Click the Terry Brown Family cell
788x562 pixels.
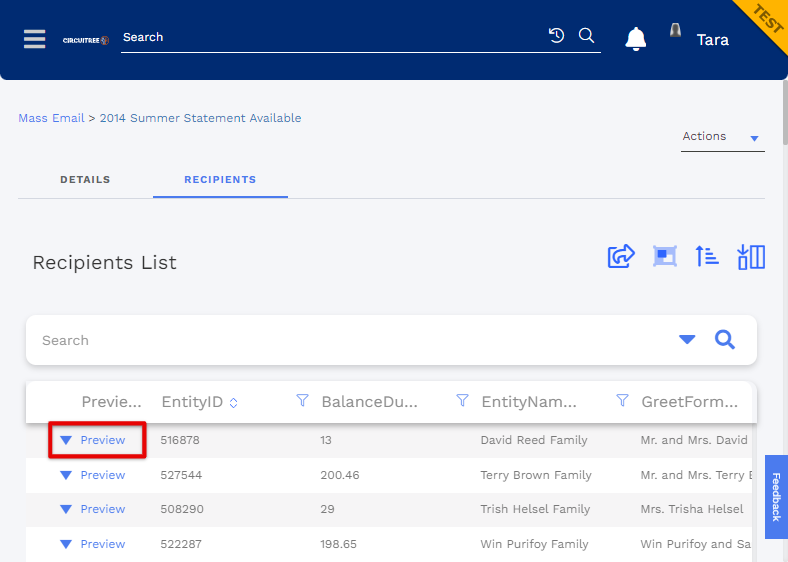[x=536, y=475]
